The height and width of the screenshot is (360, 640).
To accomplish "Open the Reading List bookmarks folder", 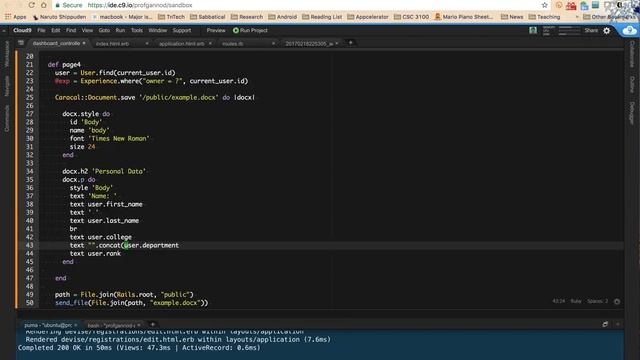I will pos(322,17).
